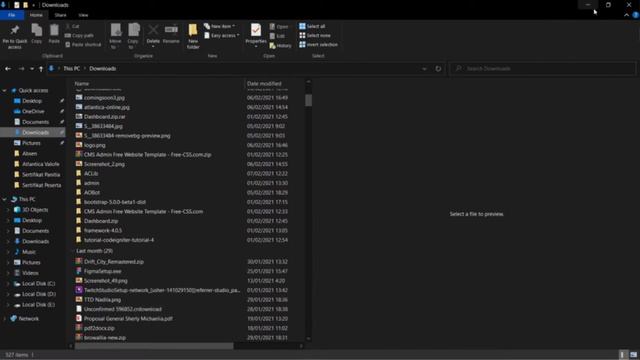Click Paste shortcut in ribbon
640x360 pixels.
click(83, 44)
